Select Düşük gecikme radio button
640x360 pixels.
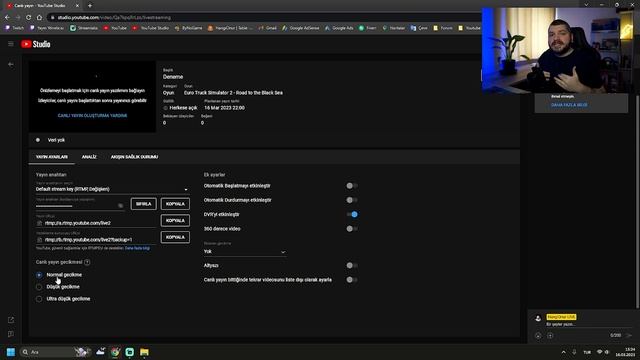coord(39,287)
